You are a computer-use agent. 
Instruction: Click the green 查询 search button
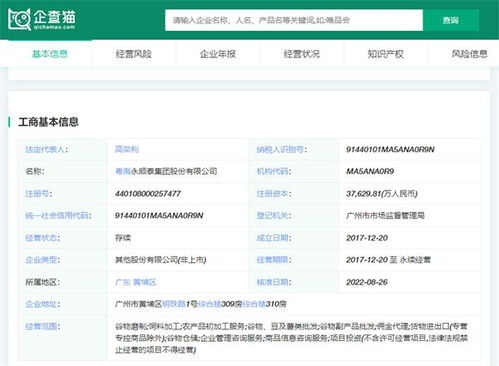(451, 20)
